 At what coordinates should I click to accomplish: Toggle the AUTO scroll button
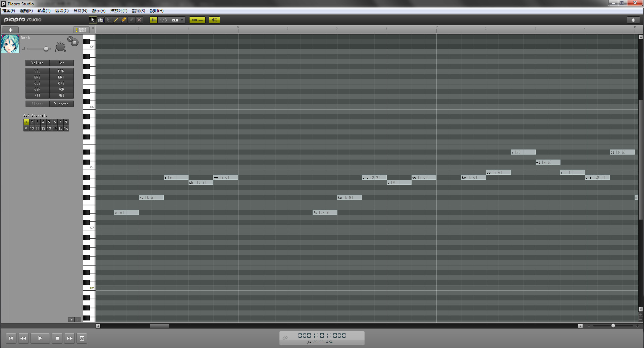pos(197,20)
